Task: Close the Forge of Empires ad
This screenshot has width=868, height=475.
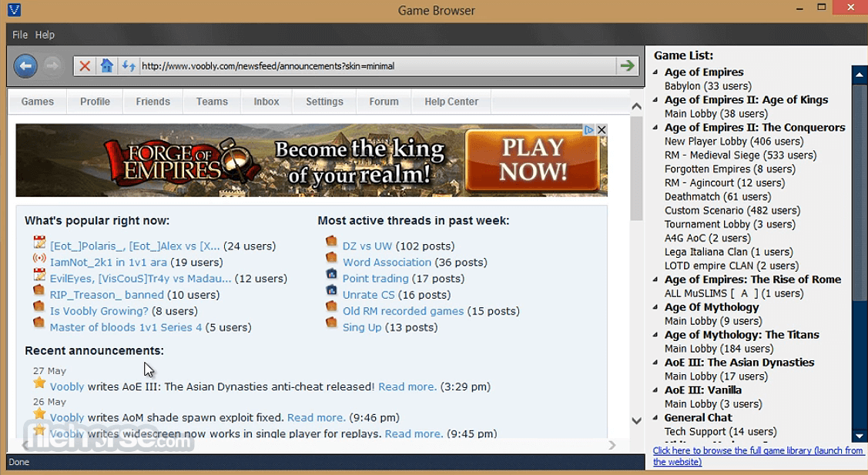Action: pos(602,129)
